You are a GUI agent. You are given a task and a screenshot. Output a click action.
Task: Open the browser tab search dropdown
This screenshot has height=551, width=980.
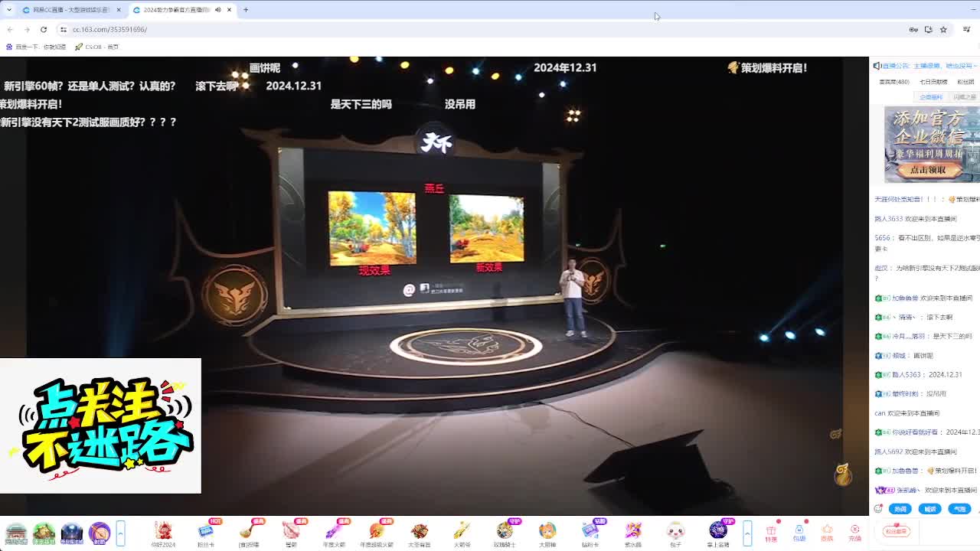click(x=8, y=10)
